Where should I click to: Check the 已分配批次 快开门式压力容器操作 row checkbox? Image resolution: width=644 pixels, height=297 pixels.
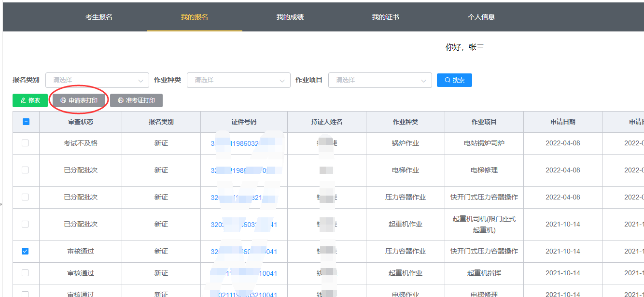25,197
